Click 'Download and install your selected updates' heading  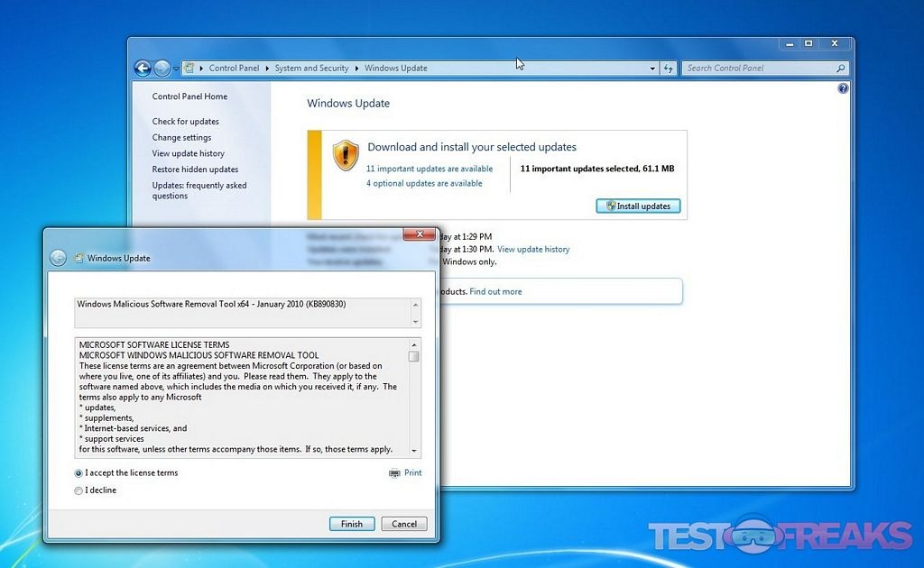472,147
